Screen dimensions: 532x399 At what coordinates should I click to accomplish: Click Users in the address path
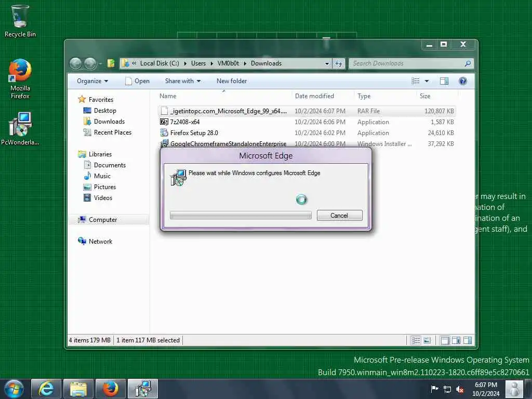[x=198, y=63]
